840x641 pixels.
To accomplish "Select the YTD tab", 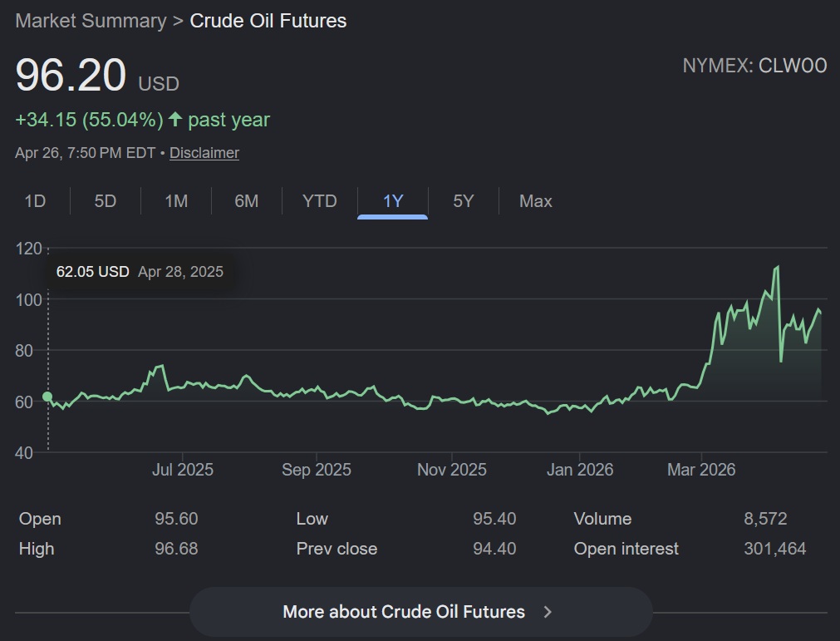I will pyautogui.click(x=320, y=201).
